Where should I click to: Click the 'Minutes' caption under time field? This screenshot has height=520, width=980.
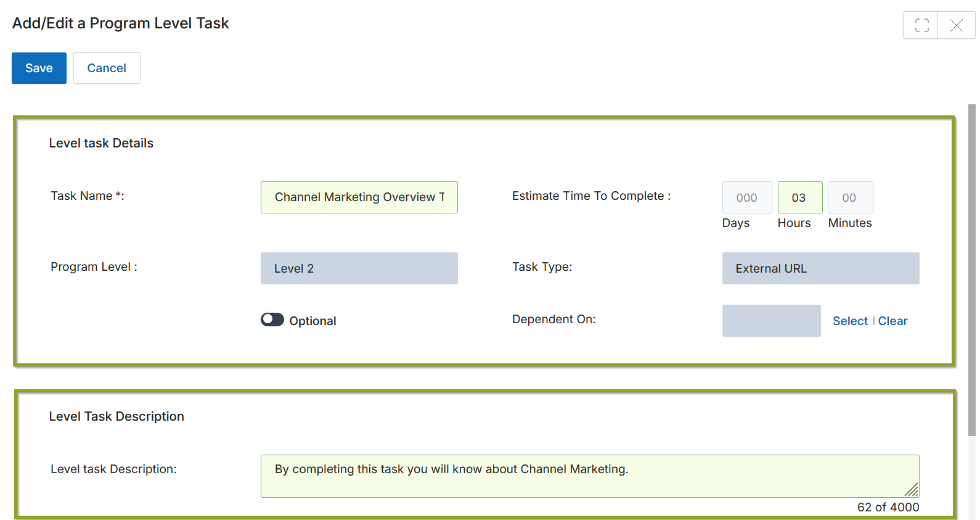click(850, 223)
